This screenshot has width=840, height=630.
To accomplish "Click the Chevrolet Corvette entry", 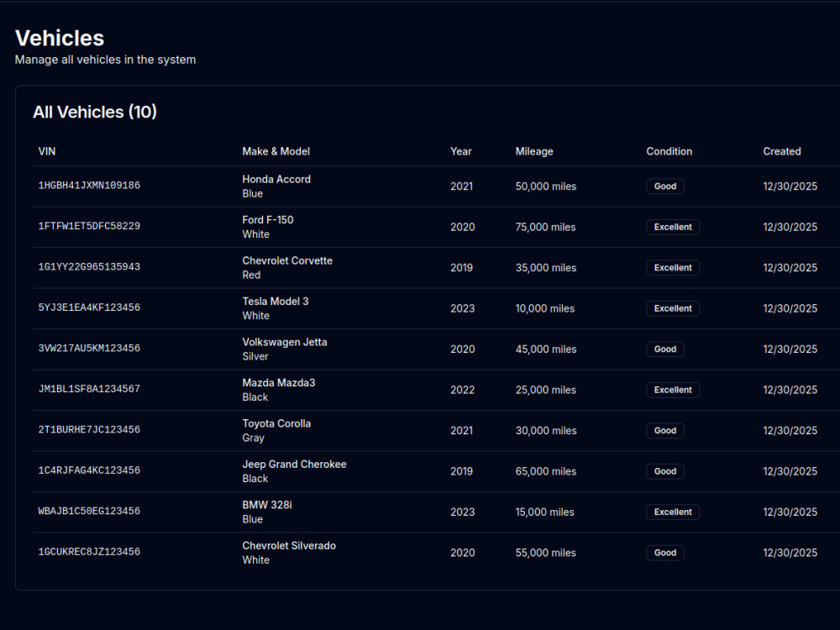I will pyautogui.click(x=287, y=260).
